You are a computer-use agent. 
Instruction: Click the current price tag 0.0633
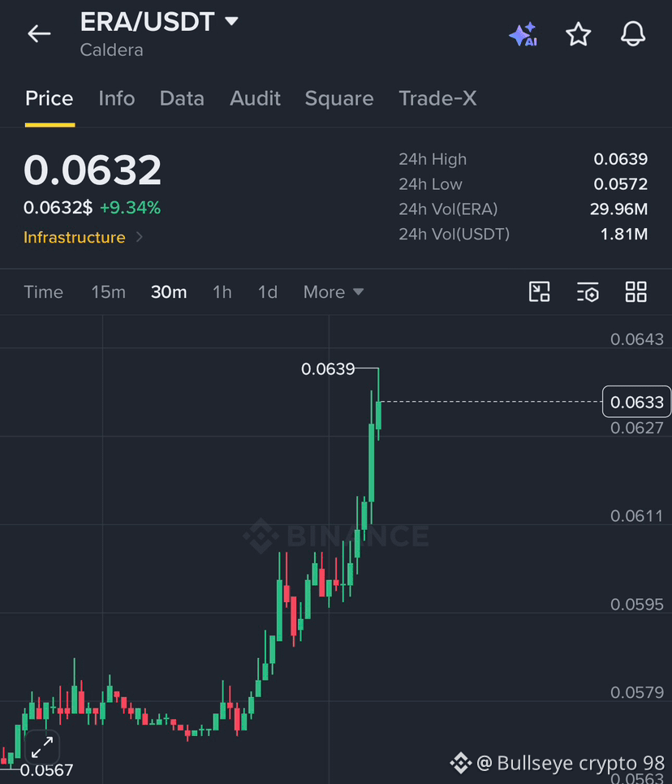click(636, 402)
